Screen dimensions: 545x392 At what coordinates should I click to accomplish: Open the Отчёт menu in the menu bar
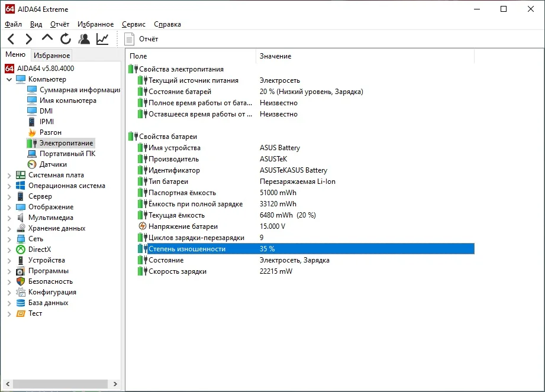pos(59,24)
